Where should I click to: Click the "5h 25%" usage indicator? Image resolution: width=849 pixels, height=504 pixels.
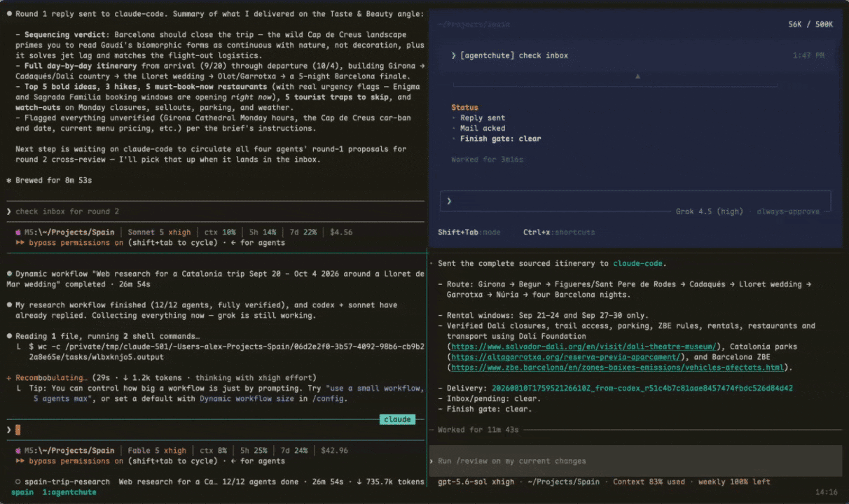254,450
